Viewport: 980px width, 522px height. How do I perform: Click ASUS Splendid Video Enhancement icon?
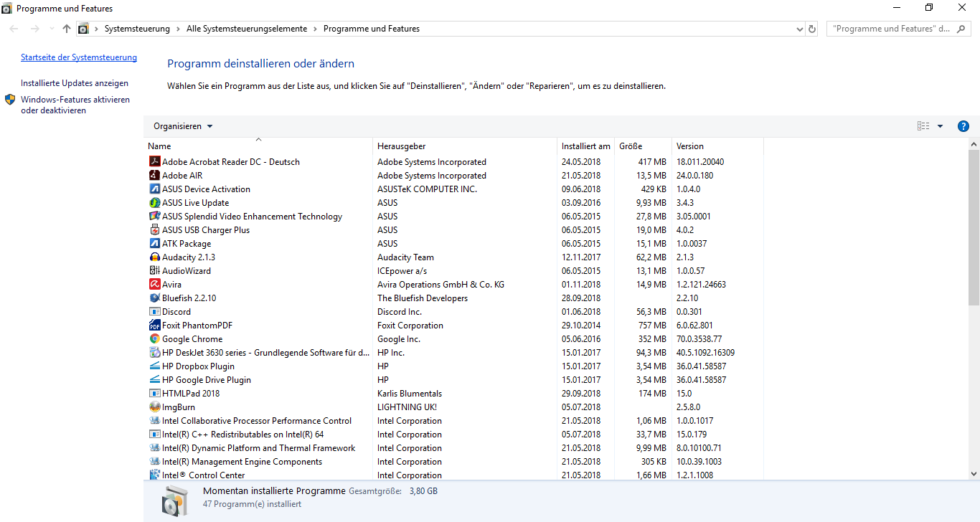pyautogui.click(x=154, y=216)
